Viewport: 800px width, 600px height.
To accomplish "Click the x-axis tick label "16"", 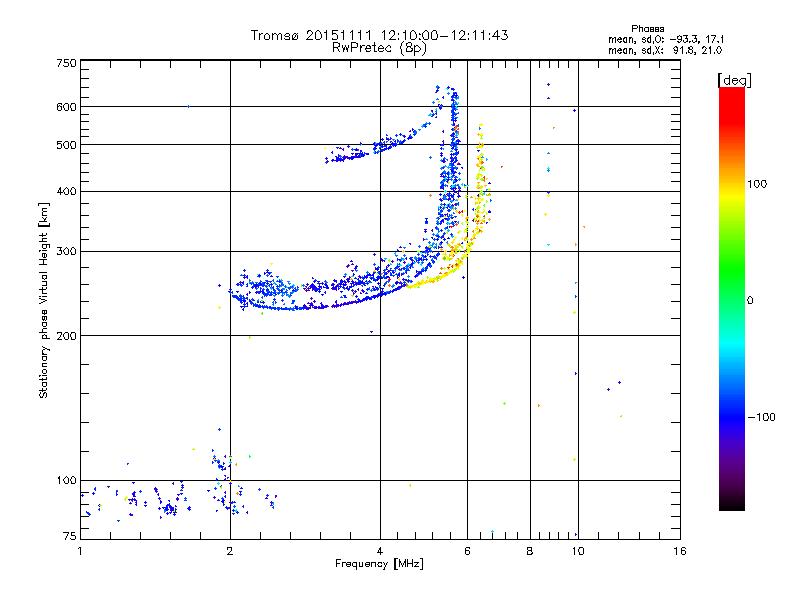I will 680,551.
